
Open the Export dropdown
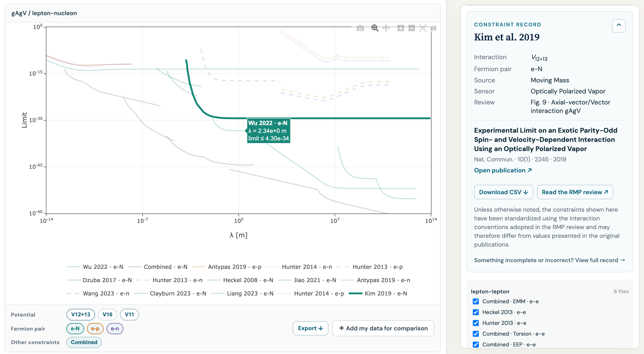310,328
